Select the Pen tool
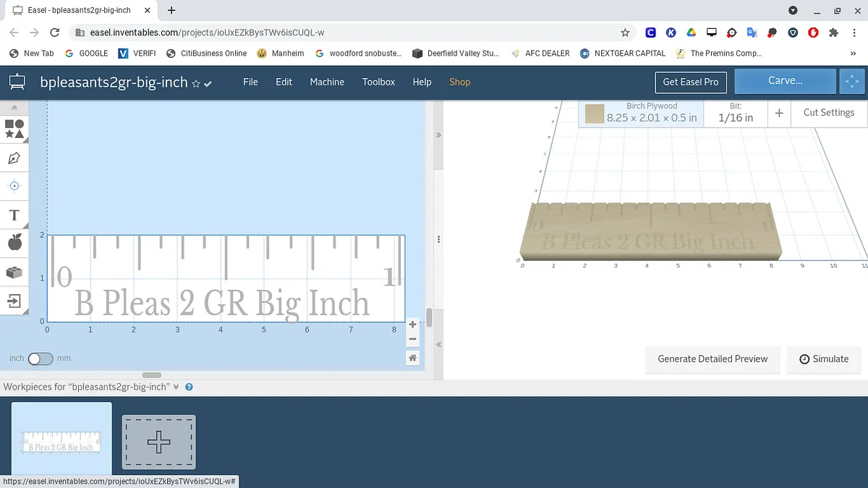Image resolution: width=868 pixels, height=488 pixels. click(14, 158)
